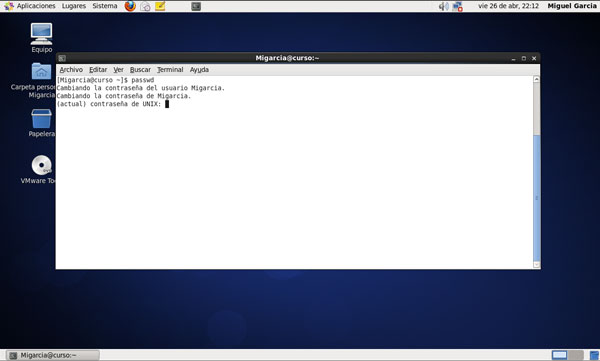Image resolution: width=600 pixels, height=361 pixels.
Task: Open the Miguel Garcia user menu
Action: coord(572,6)
